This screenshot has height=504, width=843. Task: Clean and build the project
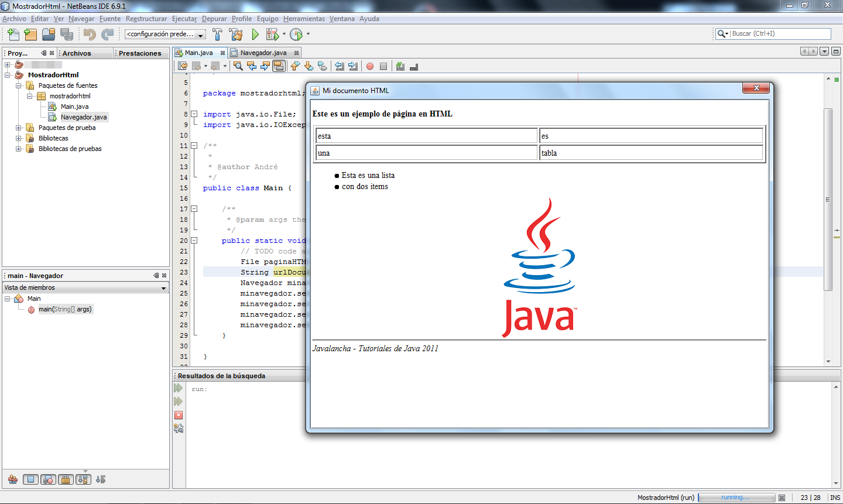236,34
